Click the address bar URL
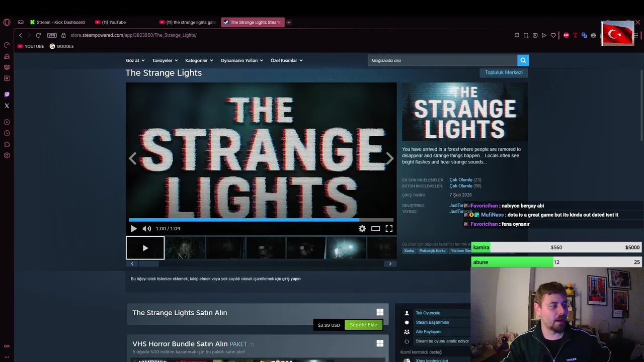644x362 pixels. pyautogui.click(x=133, y=35)
